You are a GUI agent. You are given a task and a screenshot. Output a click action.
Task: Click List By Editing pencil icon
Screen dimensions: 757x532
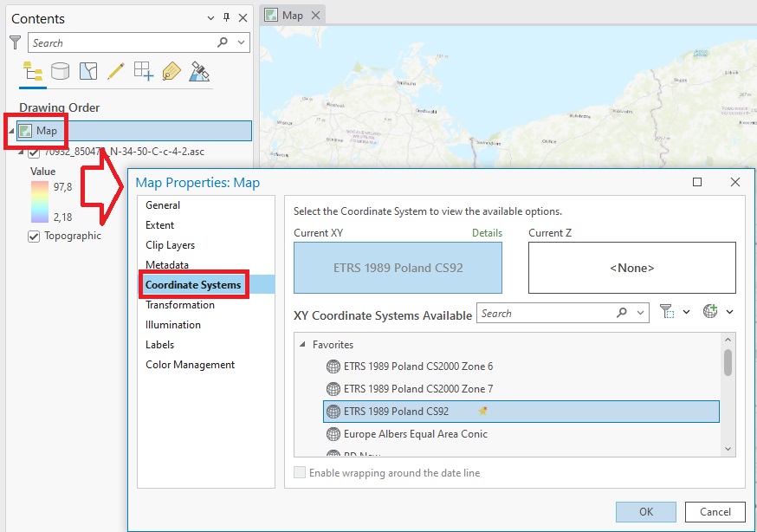coord(115,71)
